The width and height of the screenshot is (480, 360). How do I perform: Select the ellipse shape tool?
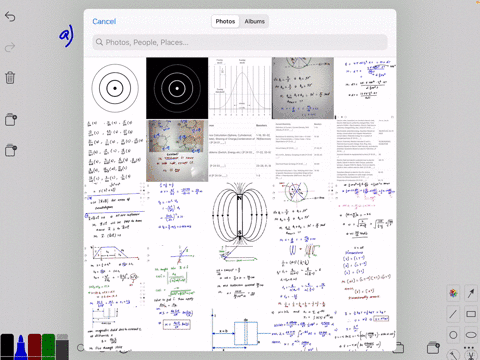pos(471,335)
